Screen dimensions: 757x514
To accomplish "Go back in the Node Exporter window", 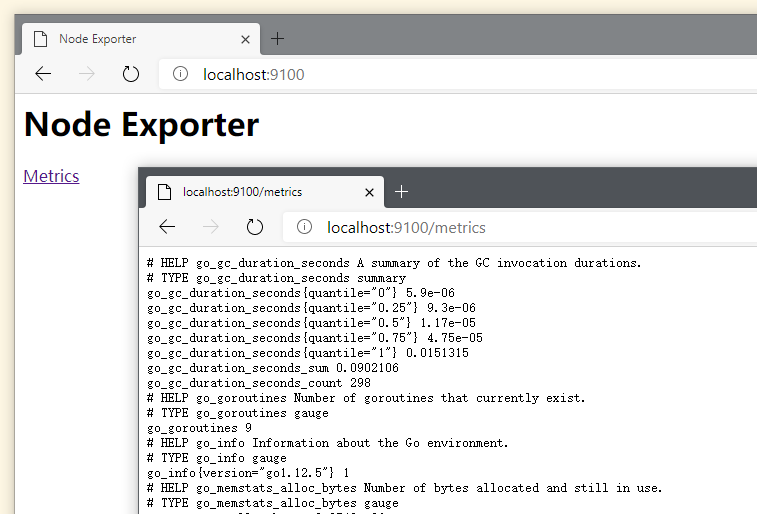I will (43, 74).
